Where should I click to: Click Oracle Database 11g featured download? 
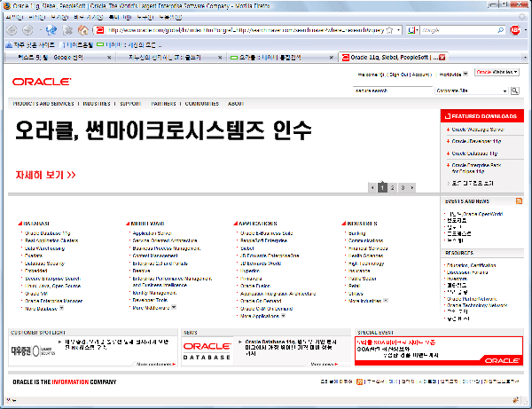[x=474, y=153]
